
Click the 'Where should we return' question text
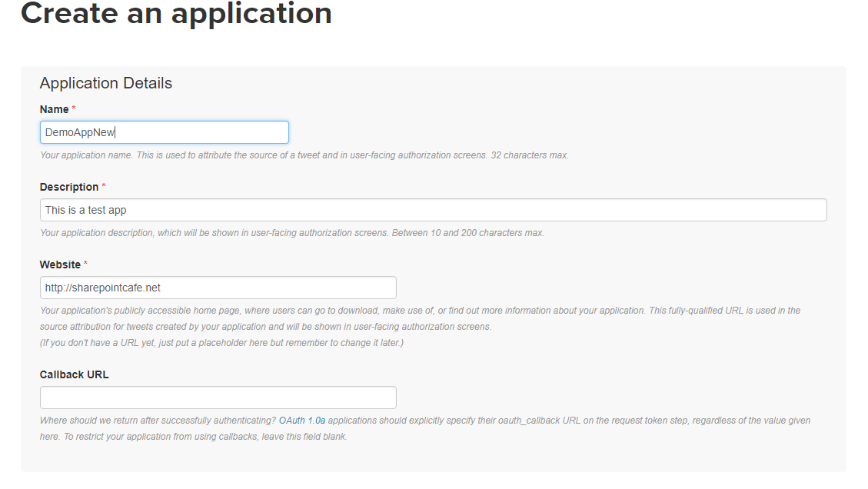pos(158,421)
